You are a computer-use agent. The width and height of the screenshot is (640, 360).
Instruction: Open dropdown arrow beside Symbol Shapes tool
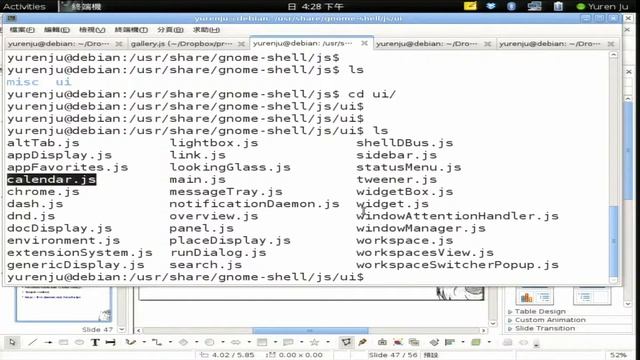pos(223,342)
